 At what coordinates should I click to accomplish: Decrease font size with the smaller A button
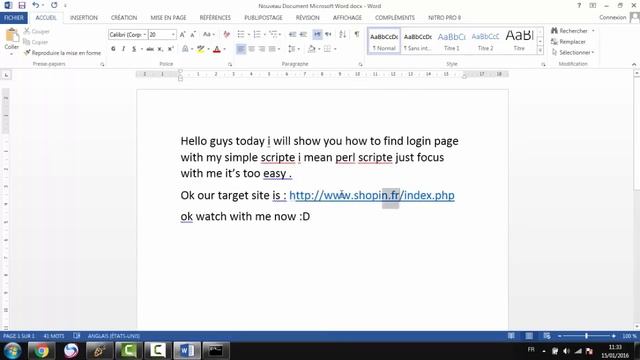pyautogui.click(x=193, y=35)
